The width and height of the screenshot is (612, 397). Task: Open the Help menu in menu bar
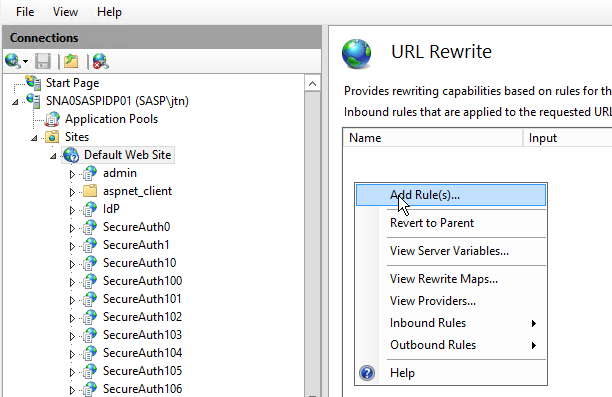click(x=109, y=12)
